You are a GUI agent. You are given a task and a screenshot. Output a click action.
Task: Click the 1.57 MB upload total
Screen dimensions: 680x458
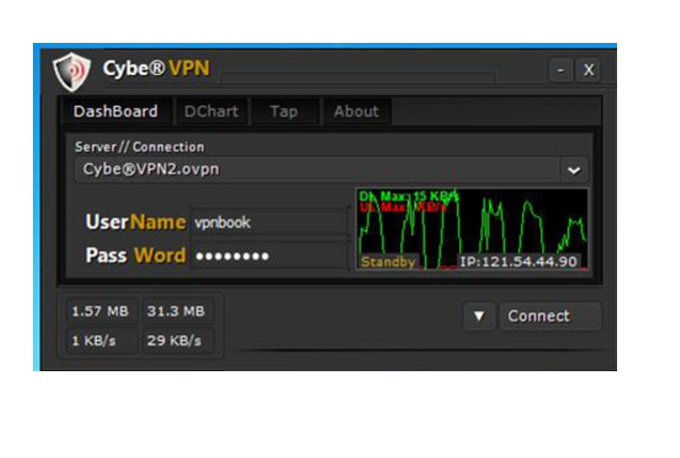(100, 311)
